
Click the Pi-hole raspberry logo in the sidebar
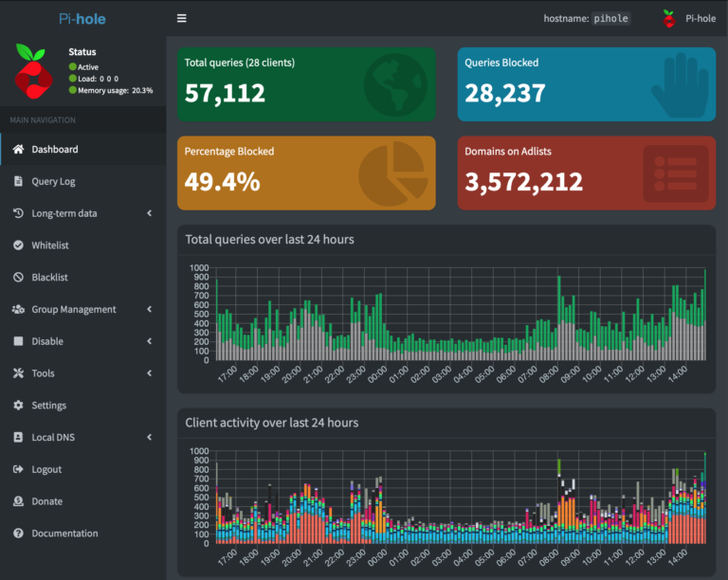(33, 71)
